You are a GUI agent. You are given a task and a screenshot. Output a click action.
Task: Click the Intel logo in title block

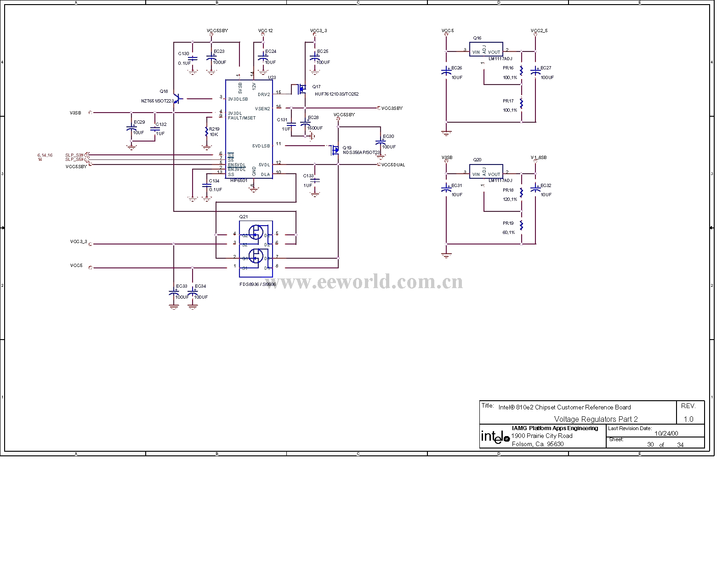point(495,437)
